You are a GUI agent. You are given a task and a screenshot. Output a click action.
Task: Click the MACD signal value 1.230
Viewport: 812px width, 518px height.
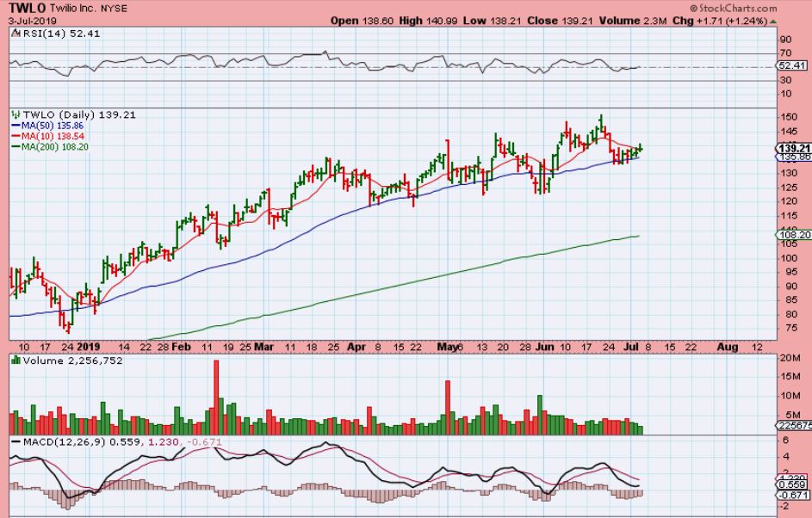[x=164, y=442]
